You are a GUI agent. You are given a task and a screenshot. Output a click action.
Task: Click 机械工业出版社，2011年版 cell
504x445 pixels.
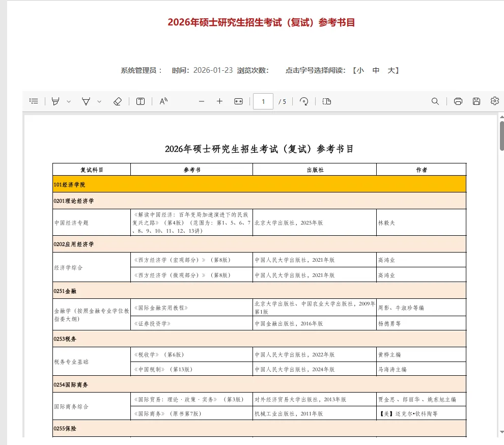(x=315, y=413)
